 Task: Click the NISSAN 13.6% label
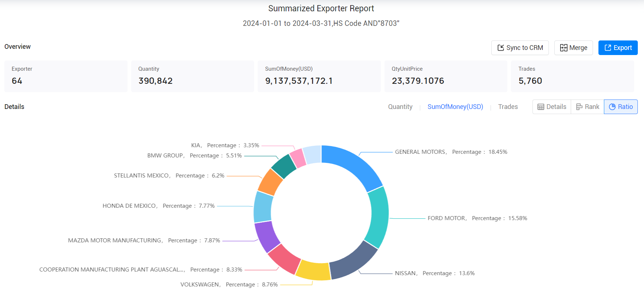tap(435, 273)
